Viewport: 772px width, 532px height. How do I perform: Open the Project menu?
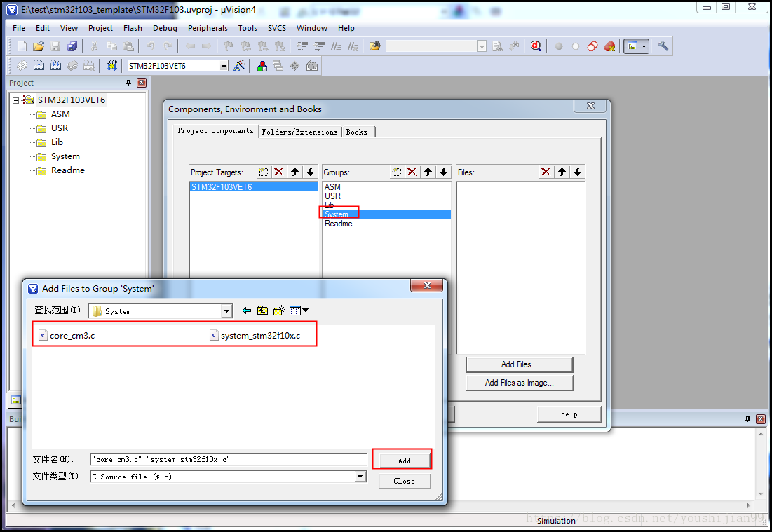point(100,28)
